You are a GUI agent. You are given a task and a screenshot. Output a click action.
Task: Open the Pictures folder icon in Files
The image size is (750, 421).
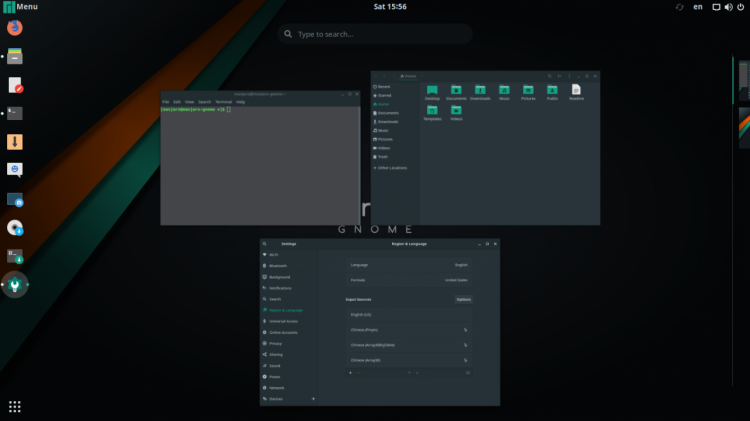[528, 92]
